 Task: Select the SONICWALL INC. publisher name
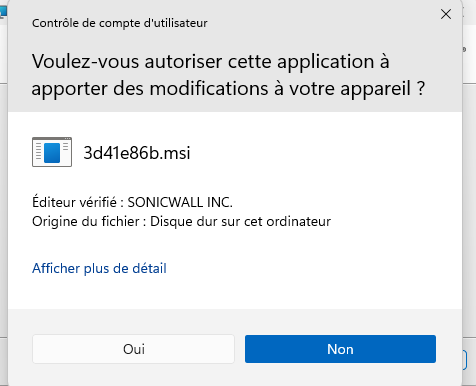click(x=180, y=202)
